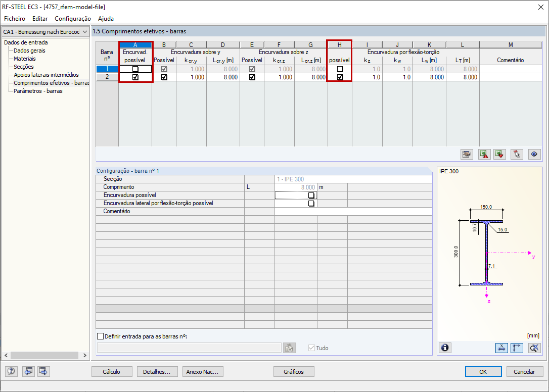Select row 1 header in table
Screen dimensions: 549x392
coord(107,69)
